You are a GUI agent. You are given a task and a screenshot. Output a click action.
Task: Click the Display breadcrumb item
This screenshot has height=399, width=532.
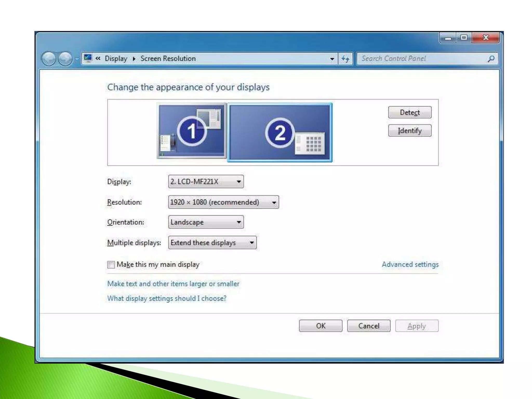[116, 59]
